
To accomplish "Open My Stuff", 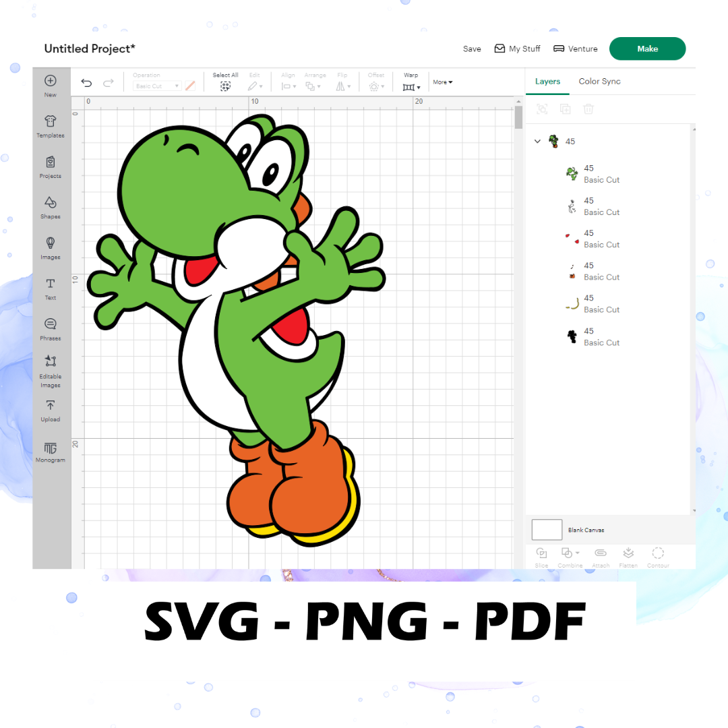I will [x=517, y=49].
